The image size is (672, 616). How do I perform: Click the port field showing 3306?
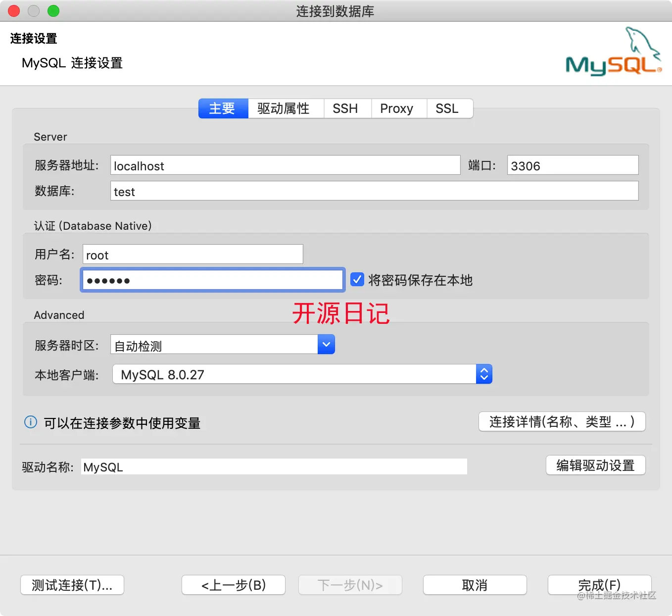point(573,165)
